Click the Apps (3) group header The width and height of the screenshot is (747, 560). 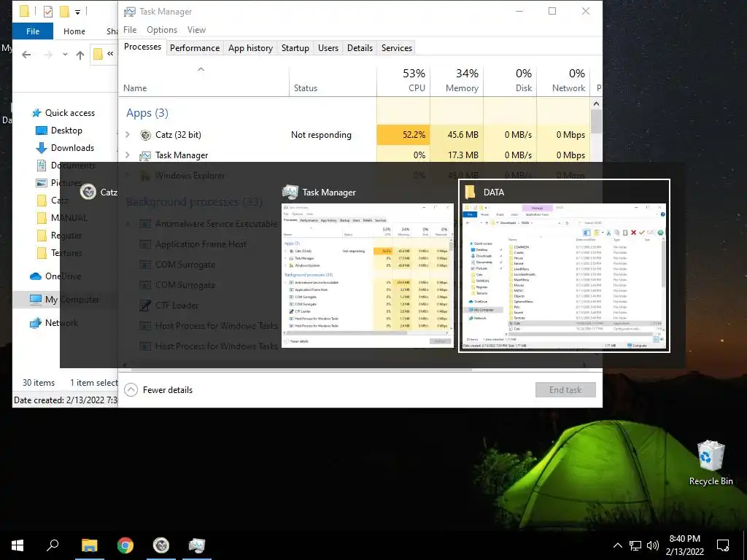147,113
